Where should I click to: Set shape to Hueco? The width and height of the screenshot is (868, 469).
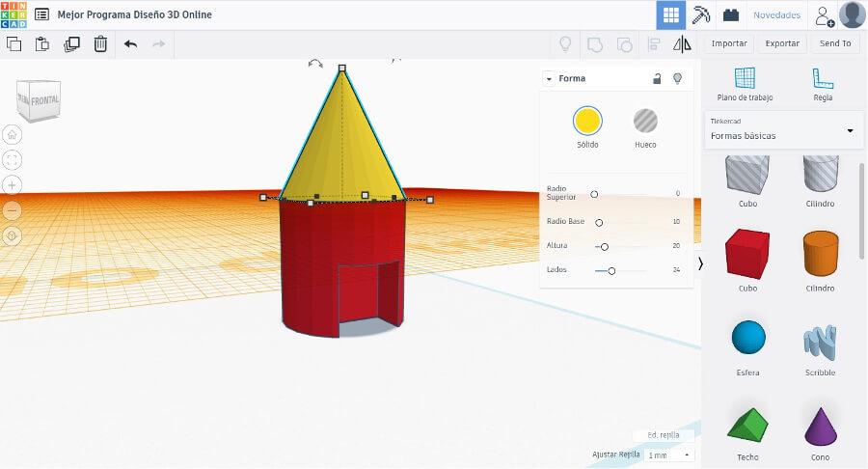click(645, 121)
